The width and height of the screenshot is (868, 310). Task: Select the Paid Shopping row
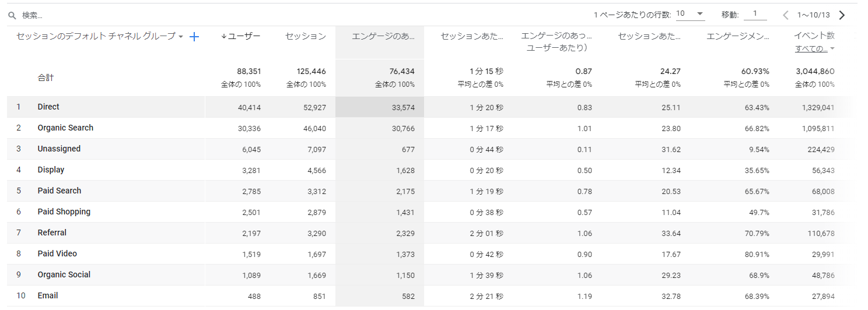click(x=64, y=212)
